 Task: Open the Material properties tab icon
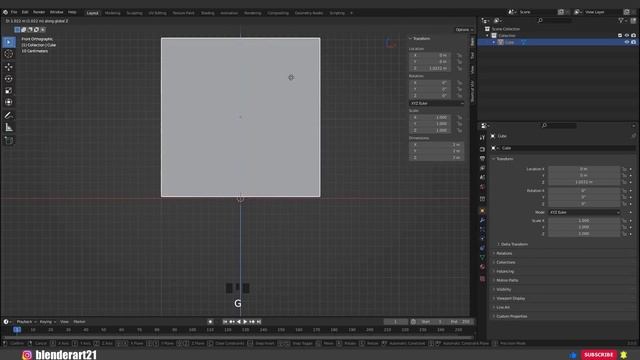[482, 267]
